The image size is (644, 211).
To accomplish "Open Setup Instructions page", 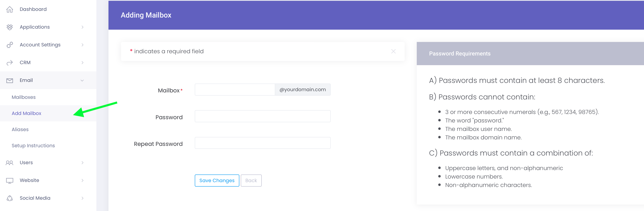I will pos(33,145).
